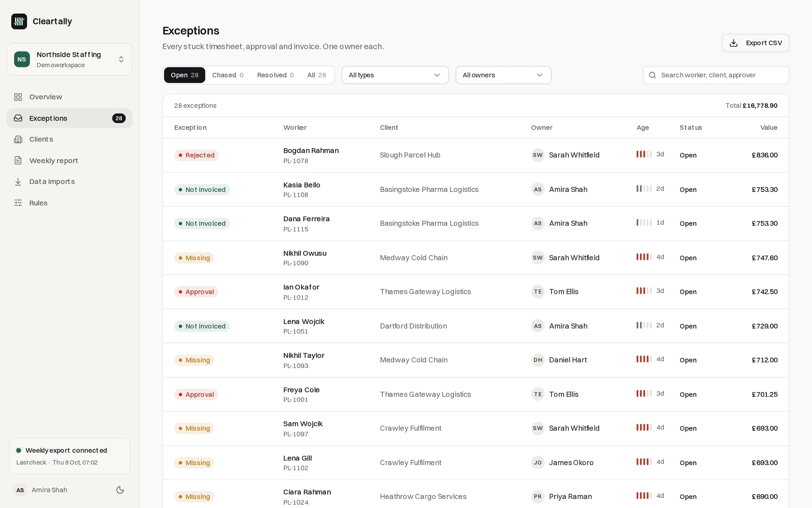
Task: Click the Approval badge for Freya Cole
Action: (196, 394)
